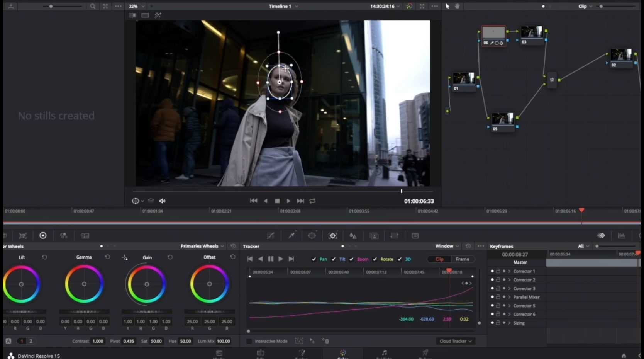Screen dimensions: 644x359
Task: Open the Tracker options ellipsis menu
Action: [x=481, y=246]
